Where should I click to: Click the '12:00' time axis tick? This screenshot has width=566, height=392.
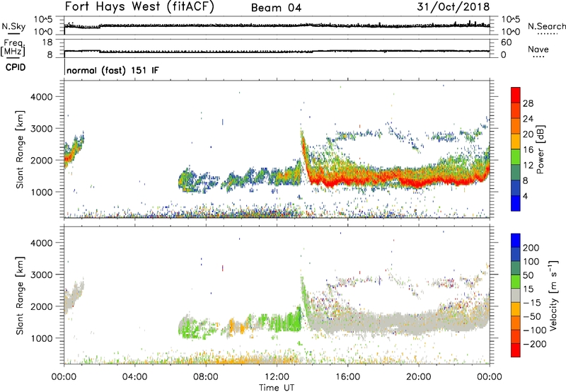[277, 377]
